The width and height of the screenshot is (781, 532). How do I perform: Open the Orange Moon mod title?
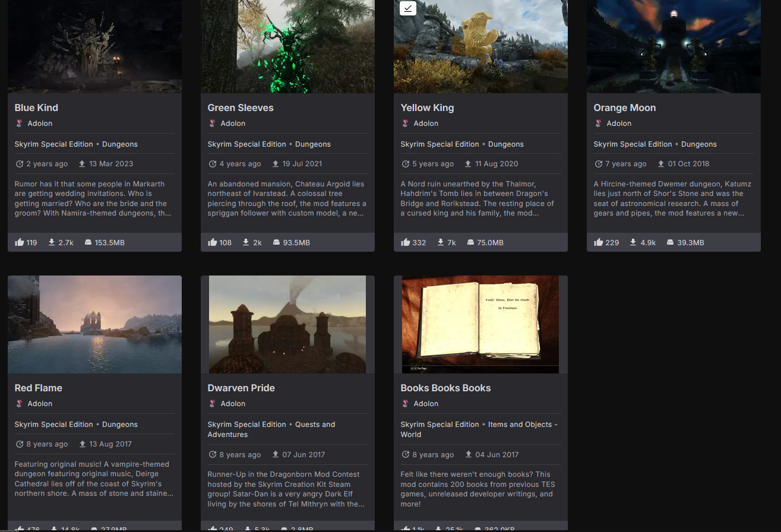coord(624,107)
